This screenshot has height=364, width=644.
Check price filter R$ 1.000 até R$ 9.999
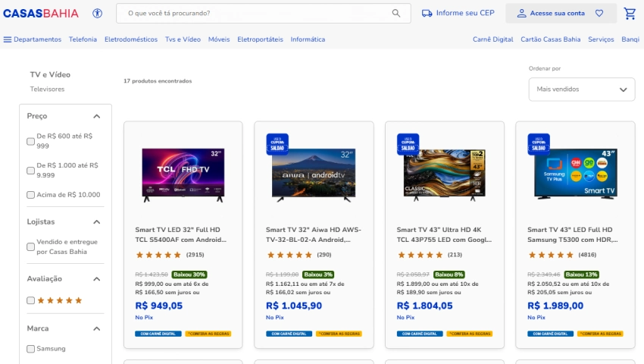(30, 171)
